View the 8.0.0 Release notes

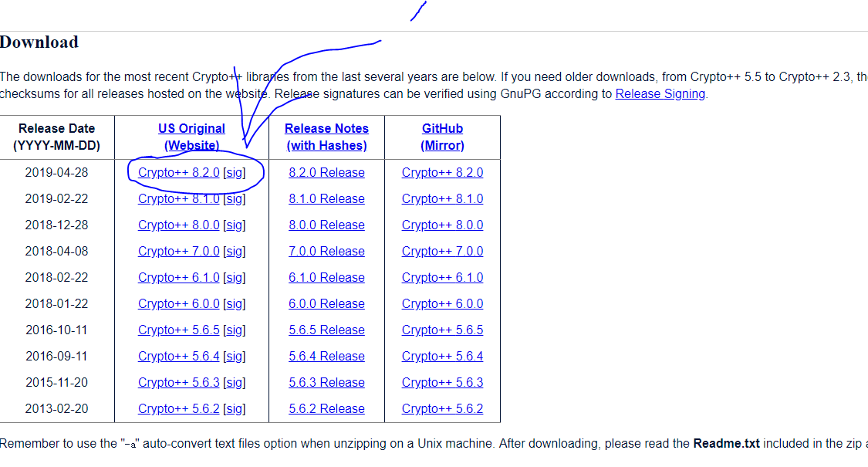click(x=326, y=225)
